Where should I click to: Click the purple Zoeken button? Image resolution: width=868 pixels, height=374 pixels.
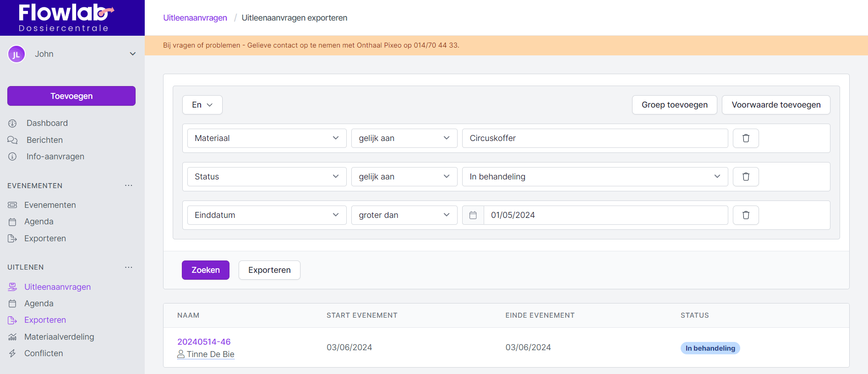[205, 270]
